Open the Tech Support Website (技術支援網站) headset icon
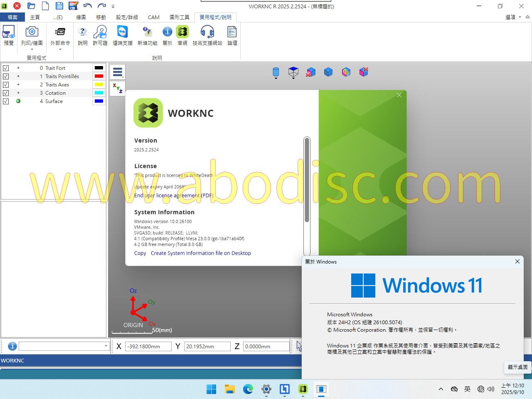The height and width of the screenshot is (399, 532). (x=207, y=36)
